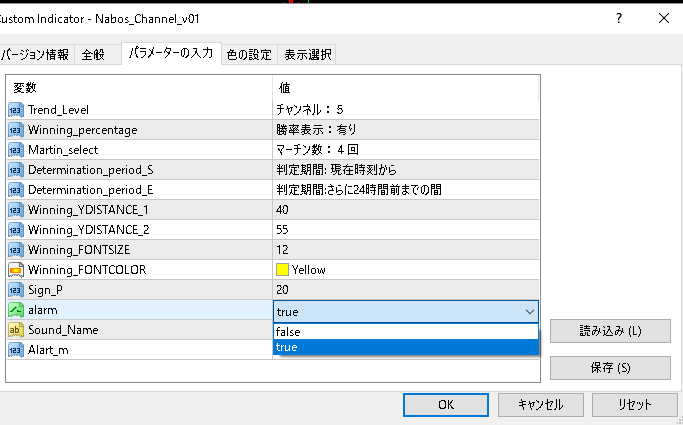Click the Winning_FONTCOLOR color-type icon

pyautogui.click(x=16, y=270)
